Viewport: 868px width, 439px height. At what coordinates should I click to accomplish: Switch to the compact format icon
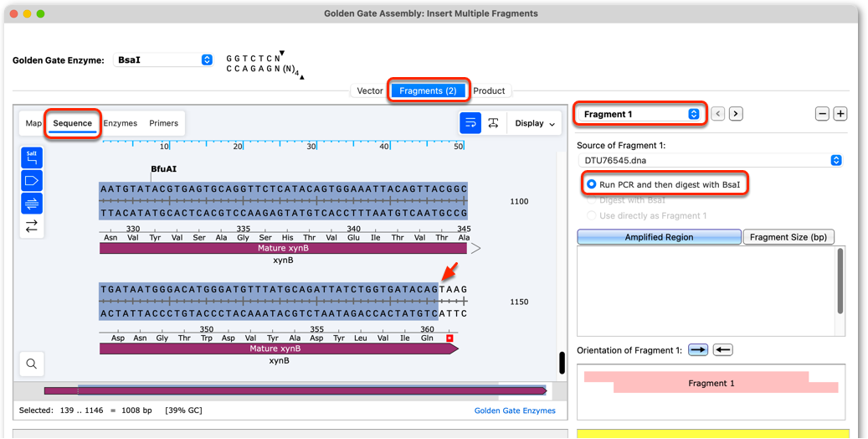click(x=493, y=123)
